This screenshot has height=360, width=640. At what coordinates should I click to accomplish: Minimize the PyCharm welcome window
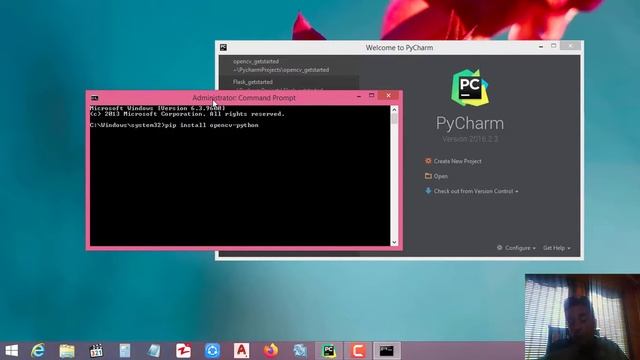(541, 47)
